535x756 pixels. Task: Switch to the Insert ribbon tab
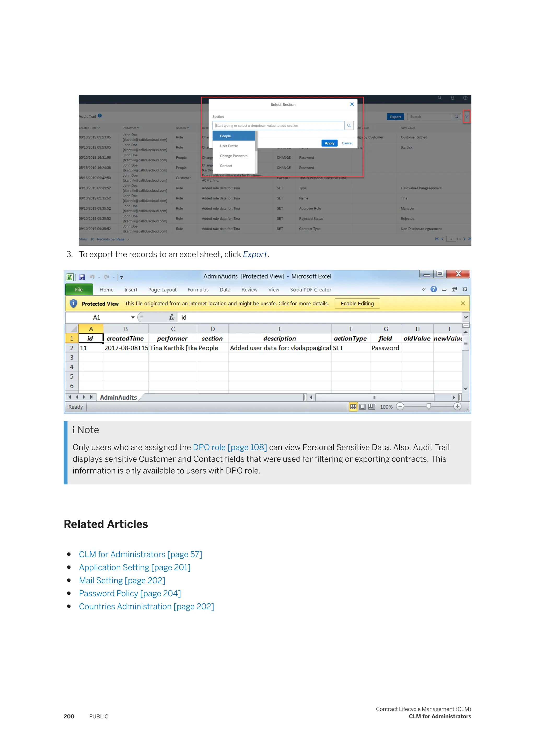click(131, 290)
